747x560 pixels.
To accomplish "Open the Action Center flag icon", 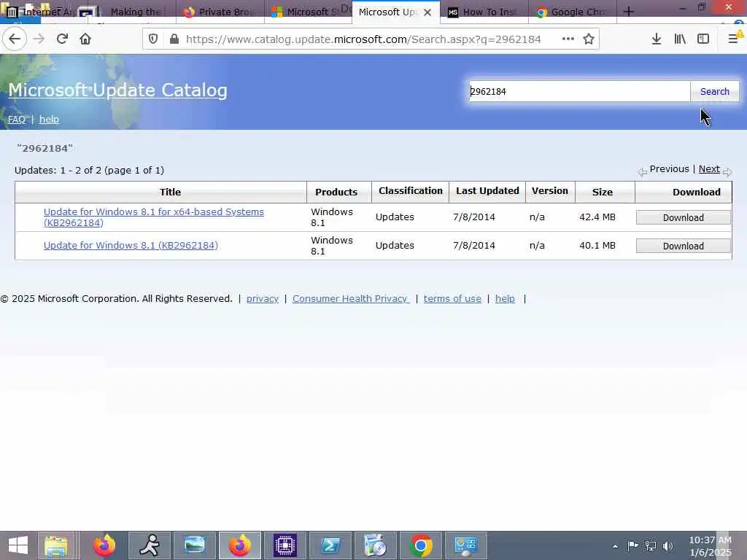I will tap(632, 545).
